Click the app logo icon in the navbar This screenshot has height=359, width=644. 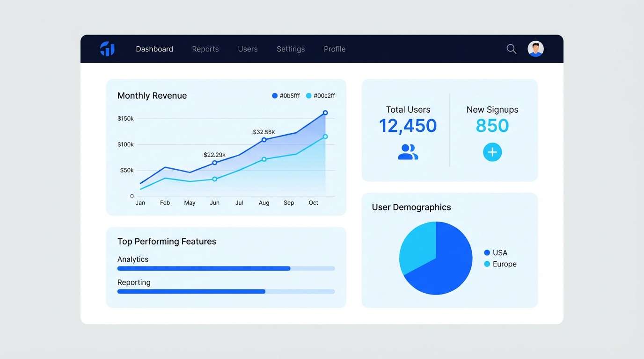(107, 49)
